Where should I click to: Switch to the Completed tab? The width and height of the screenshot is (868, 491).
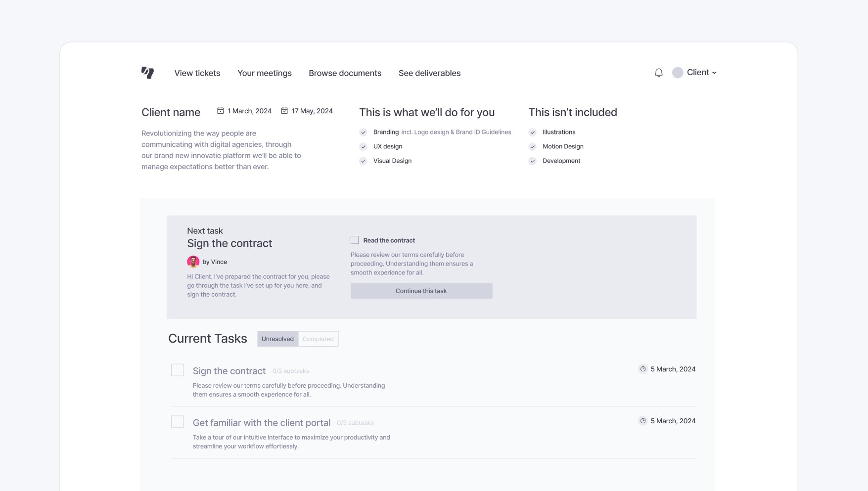pyautogui.click(x=318, y=339)
